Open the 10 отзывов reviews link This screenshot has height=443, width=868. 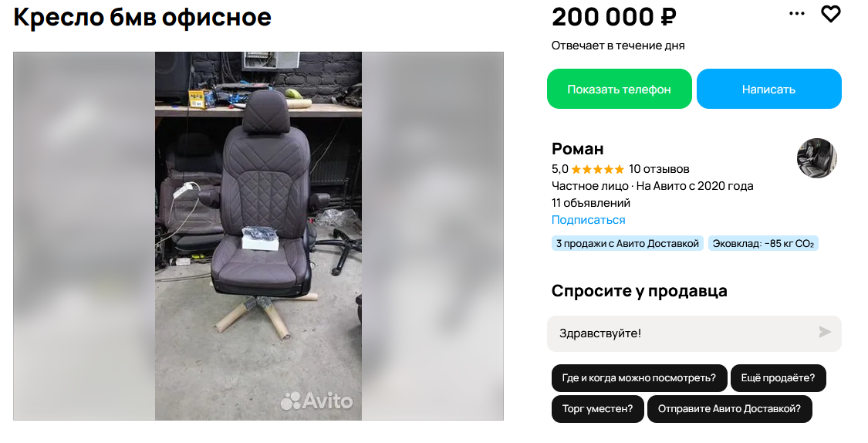click(659, 169)
